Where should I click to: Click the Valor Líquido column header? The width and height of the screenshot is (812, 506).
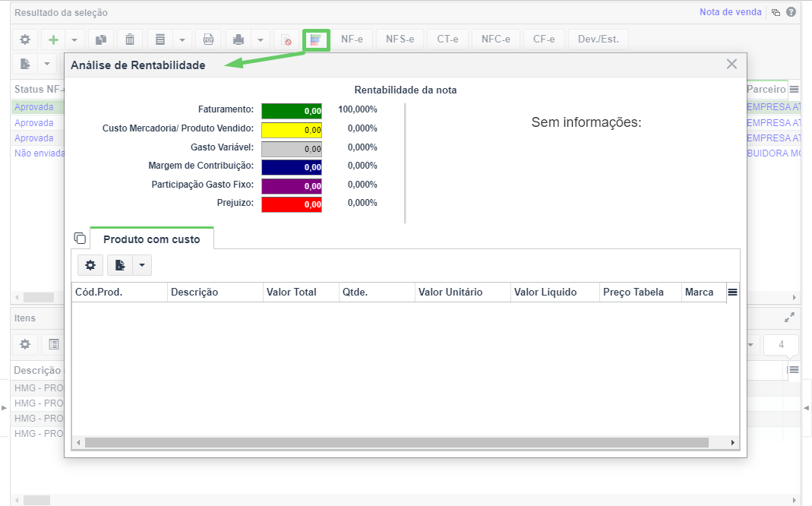555,292
